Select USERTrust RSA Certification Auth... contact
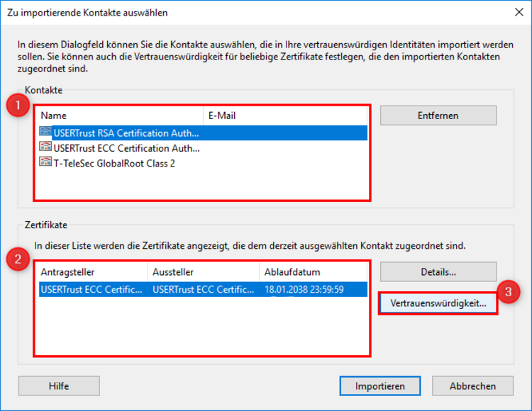Screen dimensions: 532x411 tap(203, 133)
